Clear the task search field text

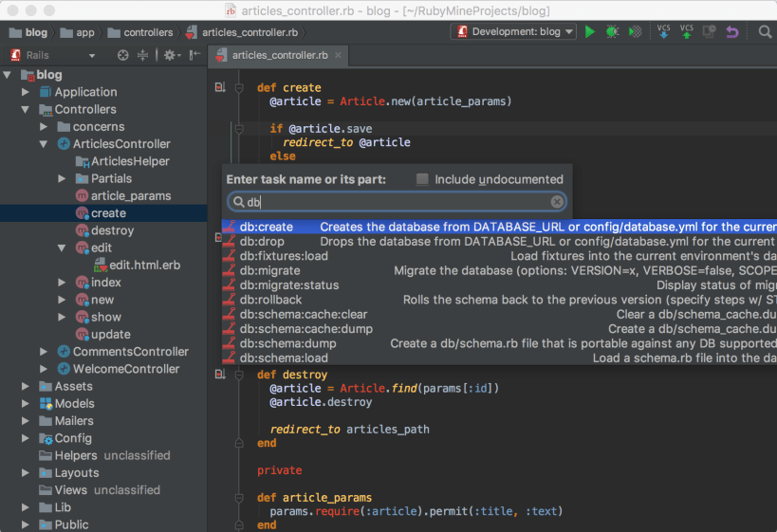pyautogui.click(x=557, y=202)
